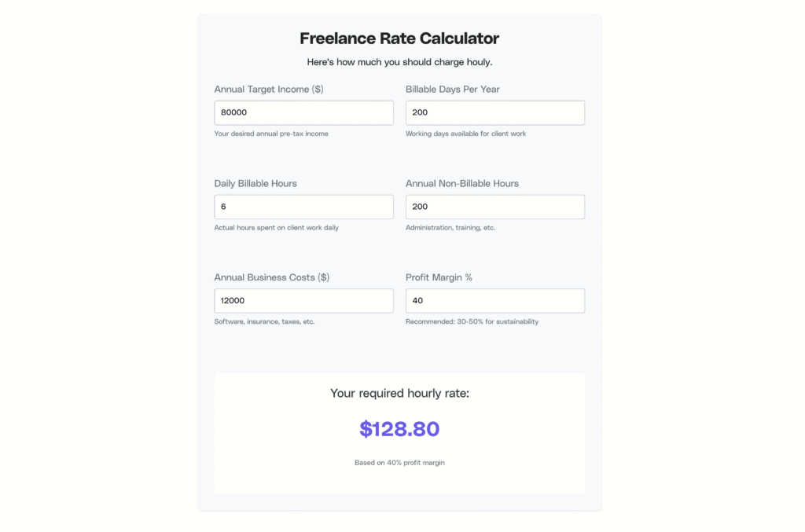Select the 6 in Daily Billable Hours

223,207
